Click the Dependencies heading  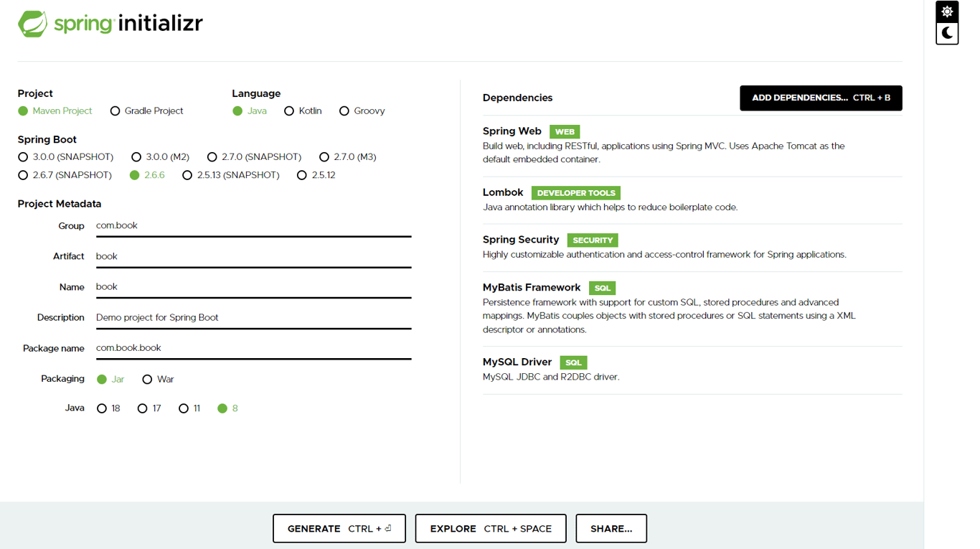pyautogui.click(x=518, y=98)
